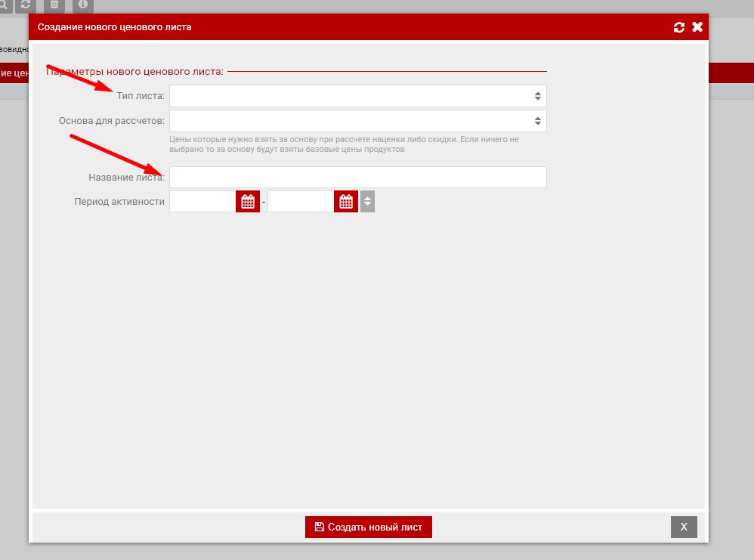Screen dimensions: 754x560
Task: Open calendar for the period end date
Action: tap(346, 202)
